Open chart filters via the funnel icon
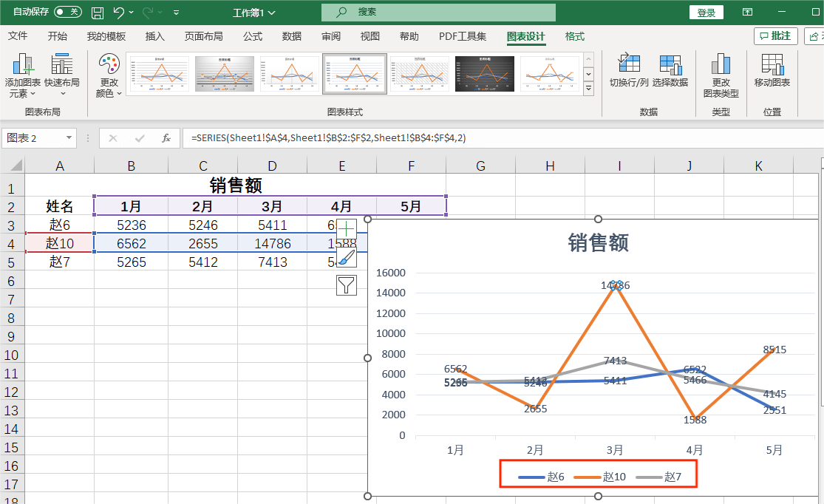The height and width of the screenshot is (504, 824). 346,285
